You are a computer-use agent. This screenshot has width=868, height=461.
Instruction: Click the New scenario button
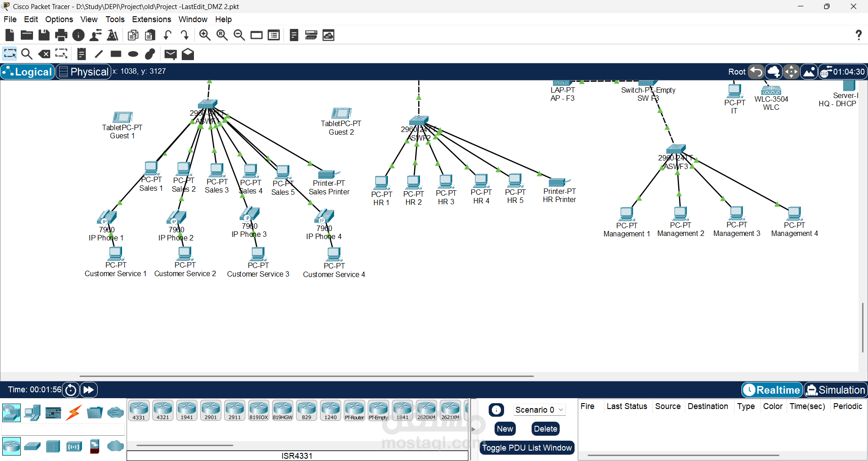505,429
